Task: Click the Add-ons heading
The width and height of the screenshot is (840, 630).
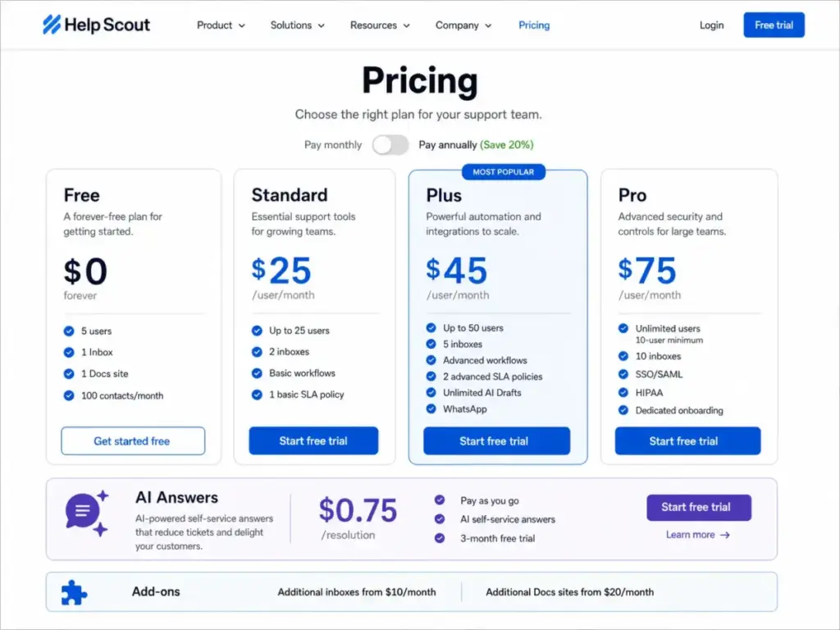Action: [156, 592]
